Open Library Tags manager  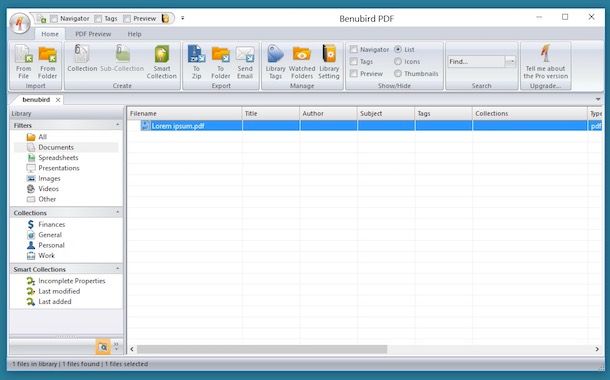pyautogui.click(x=275, y=62)
